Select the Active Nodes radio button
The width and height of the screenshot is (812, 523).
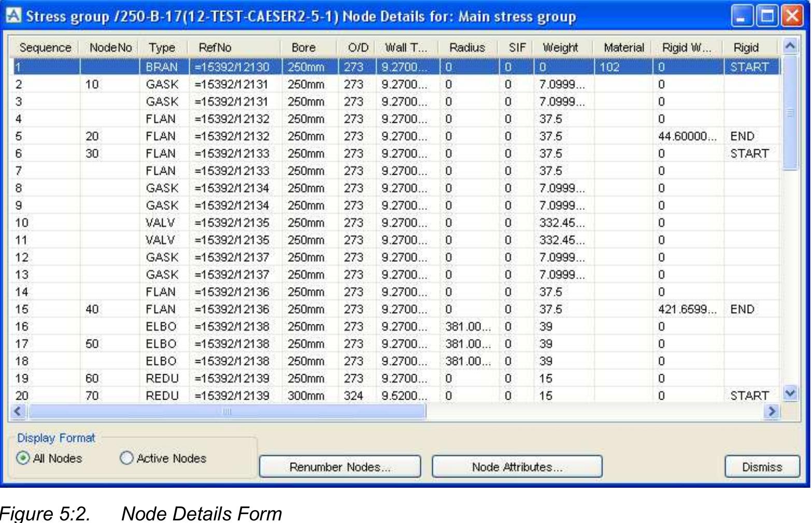point(126,458)
